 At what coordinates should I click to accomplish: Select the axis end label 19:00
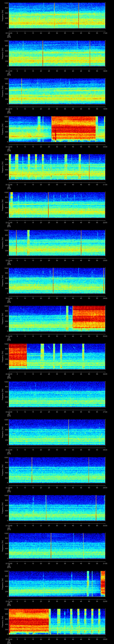(105, 109)
